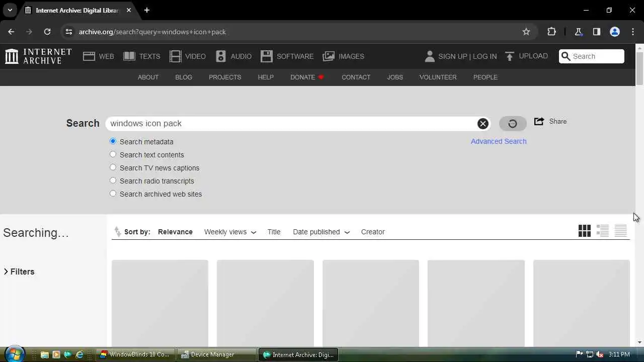Open the Audio speaker icon
This screenshot has height=362, width=644.
pos(221,56)
